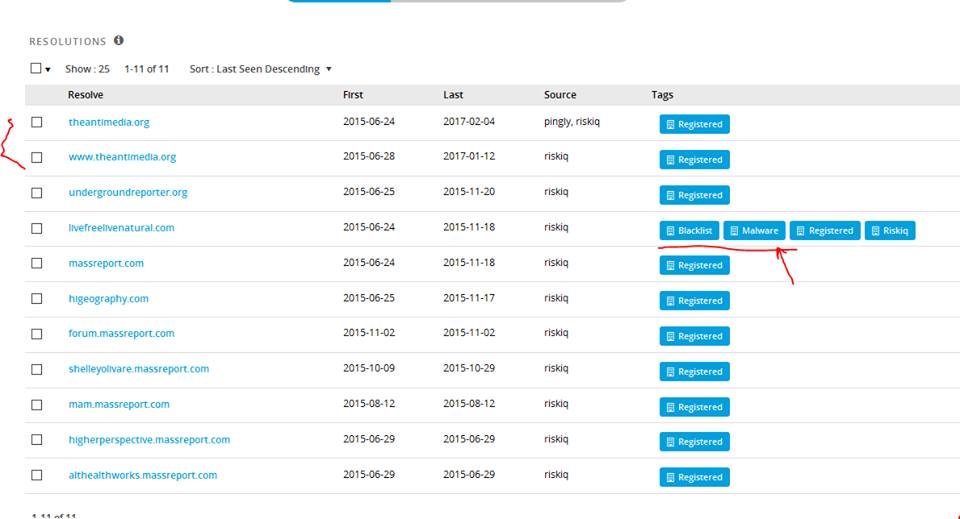Image resolution: width=960 pixels, height=519 pixels.
Task: Open the select-all checkbox dropdown arrow
Action: 48,70
